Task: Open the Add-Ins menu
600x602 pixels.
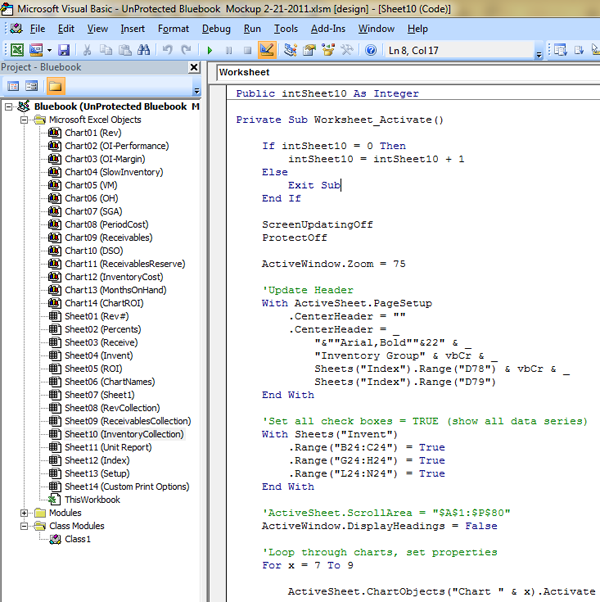Action: [328, 29]
